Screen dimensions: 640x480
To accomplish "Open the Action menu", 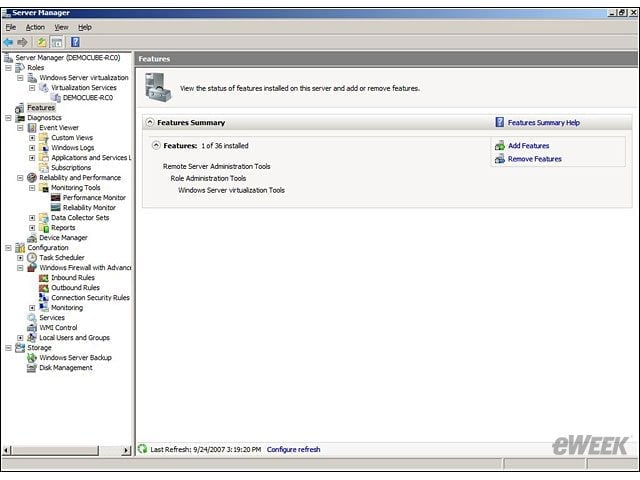I will coord(35,27).
